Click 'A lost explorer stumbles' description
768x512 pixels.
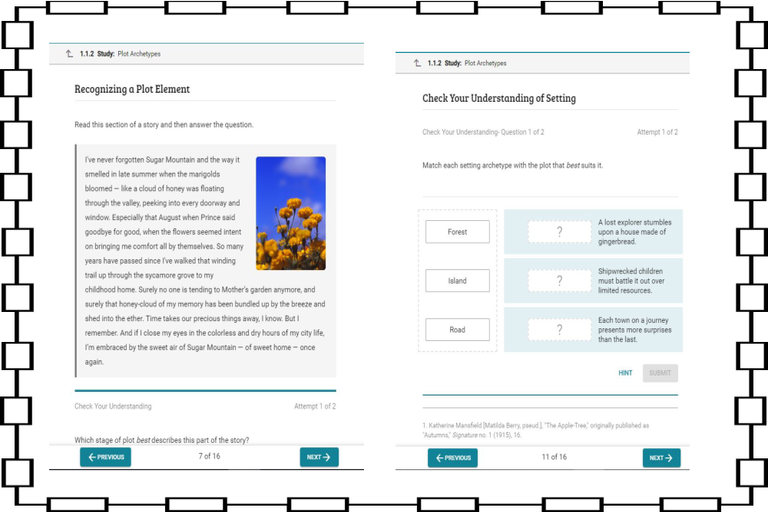[x=634, y=232]
